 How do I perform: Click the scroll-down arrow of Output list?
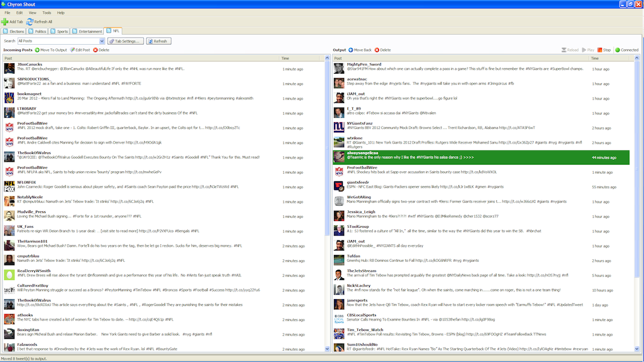[x=636, y=349]
